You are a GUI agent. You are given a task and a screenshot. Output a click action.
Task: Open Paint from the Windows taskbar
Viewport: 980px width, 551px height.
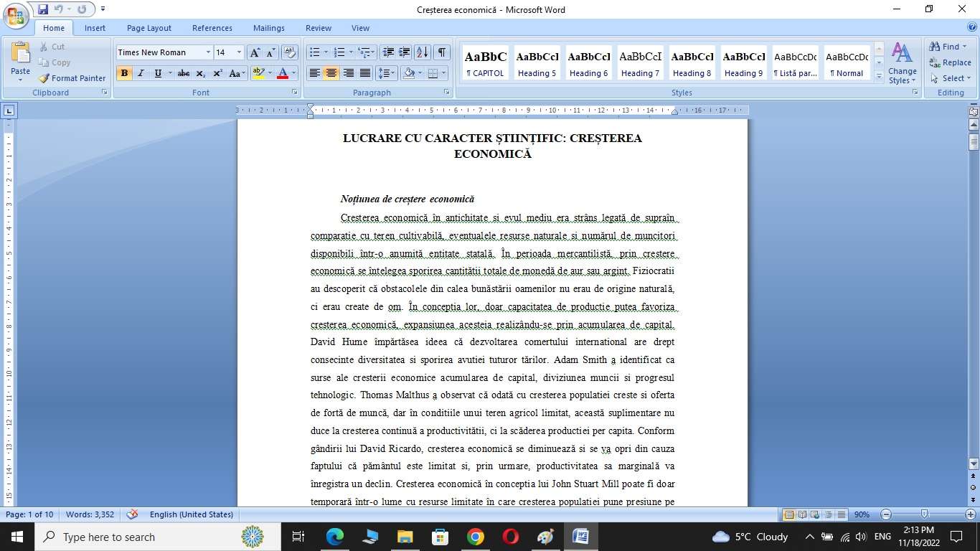pyautogui.click(x=545, y=537)
